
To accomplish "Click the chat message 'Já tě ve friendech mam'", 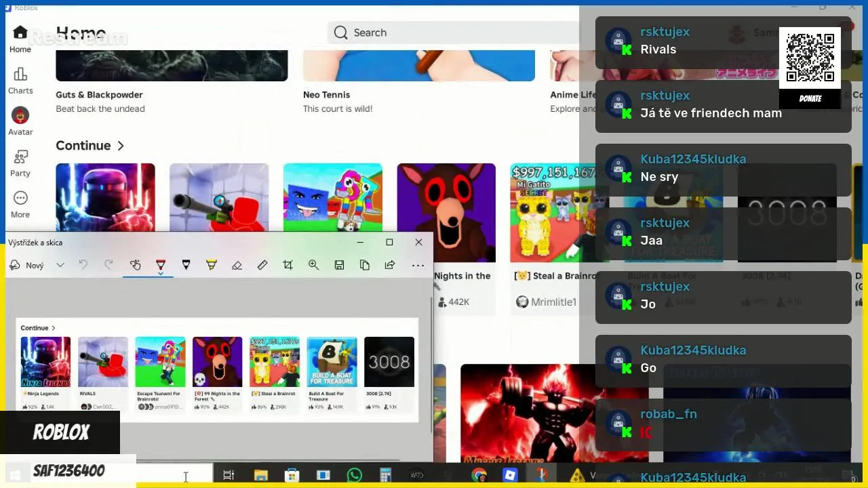I will pos(711,113).
